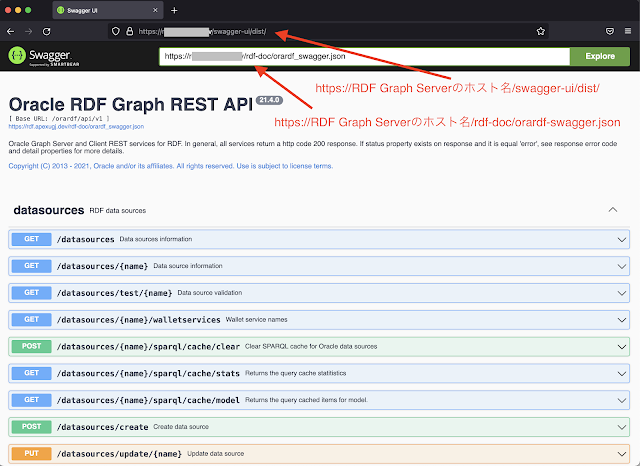Viewport: 640px width, 466px height.
Task: Click 'Wallet service names' description
Action: pos(256,320)
